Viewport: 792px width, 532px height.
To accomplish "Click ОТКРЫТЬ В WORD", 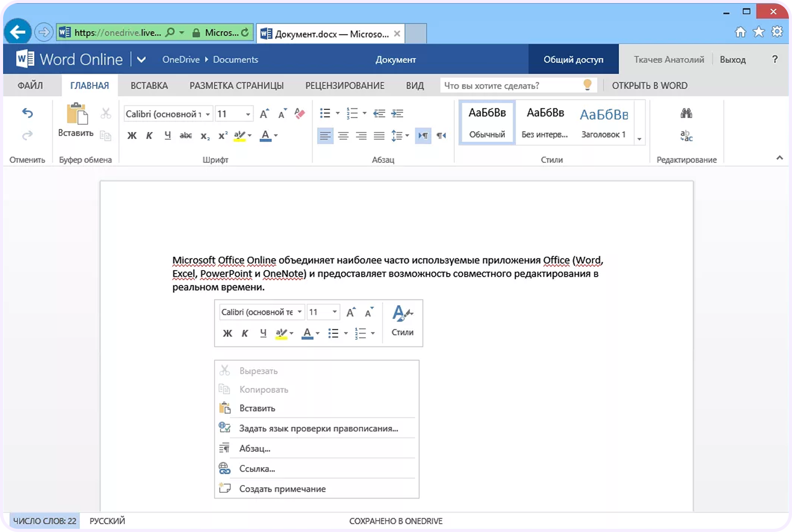I will point(650,86).
